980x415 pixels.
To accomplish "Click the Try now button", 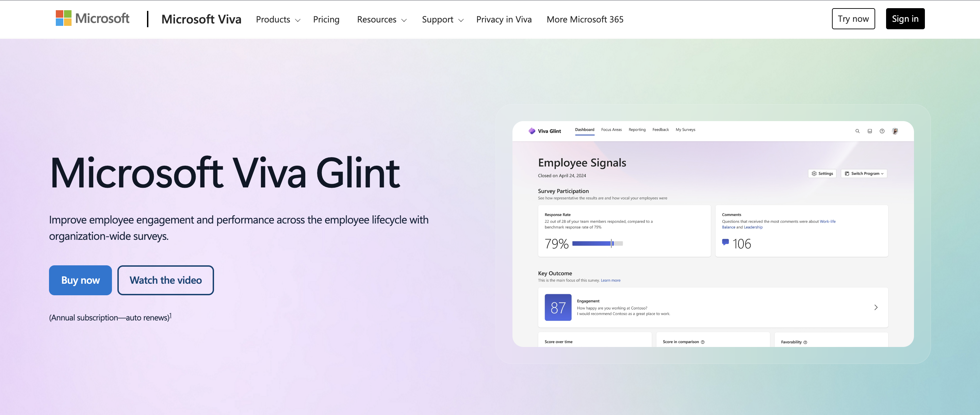I will (853, 19).
